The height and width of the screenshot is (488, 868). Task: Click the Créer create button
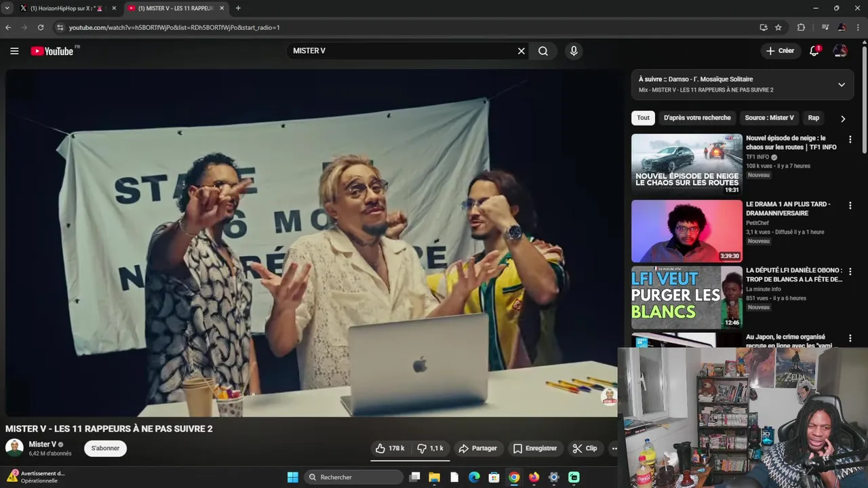tap(780, 51)
